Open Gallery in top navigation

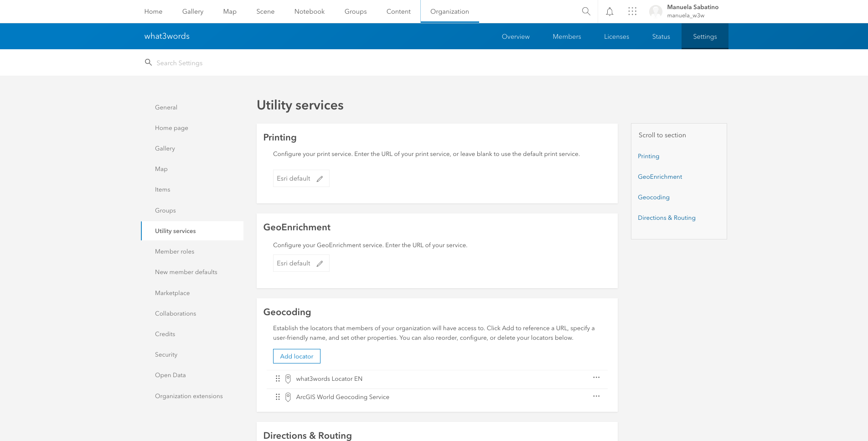coord(193,11)
